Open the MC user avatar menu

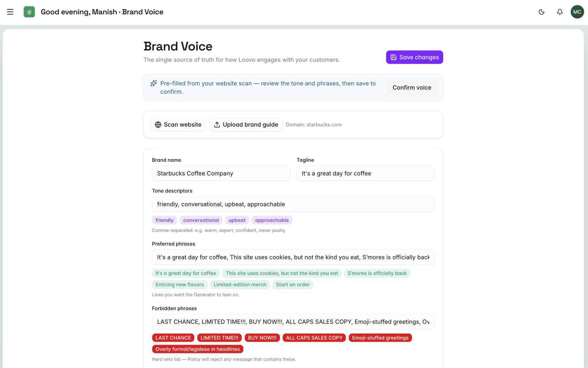pos(577,12)
